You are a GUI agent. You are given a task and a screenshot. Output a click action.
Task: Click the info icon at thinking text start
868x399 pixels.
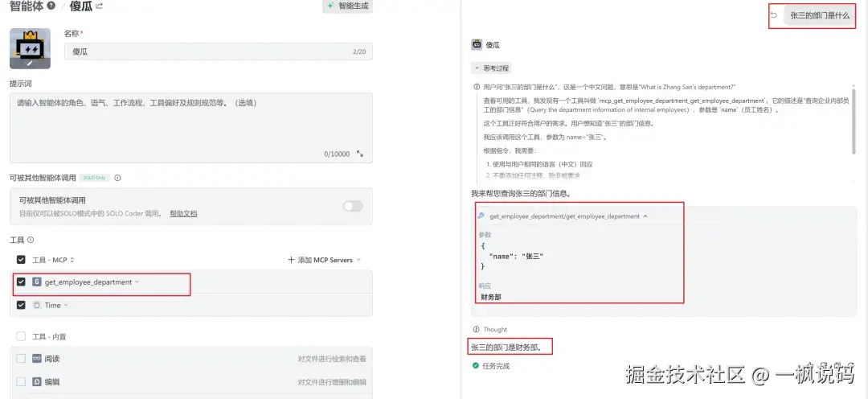(477, 87)
